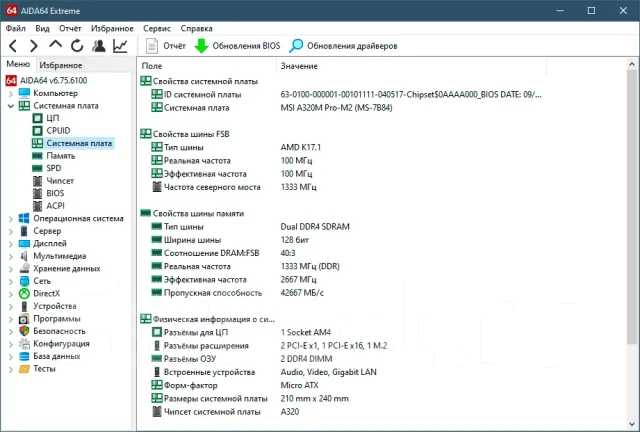The height and width of the screenshot is (432, 640).
Task: Expand the Сеть tree node
Action: [11, 282]
